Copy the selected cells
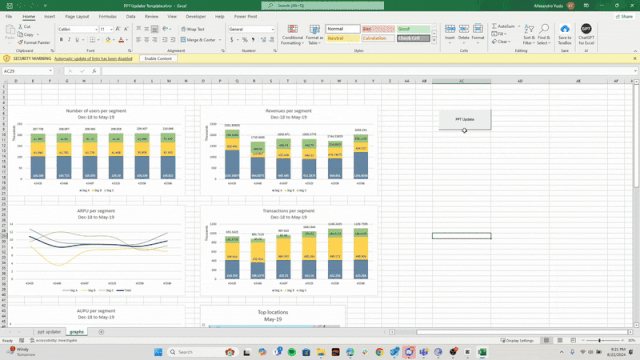This screenshot has width=640, height=360. (x=26, y=35)
